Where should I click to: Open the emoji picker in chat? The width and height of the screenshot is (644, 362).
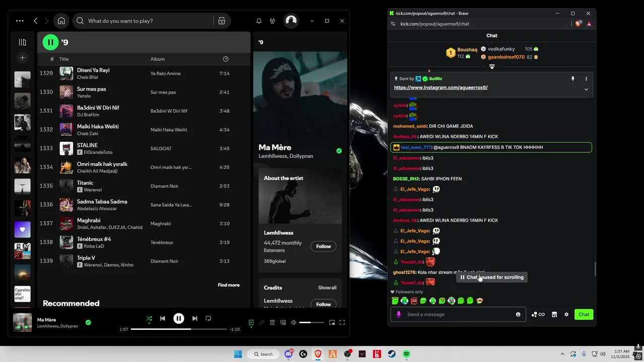click(518, 314)
